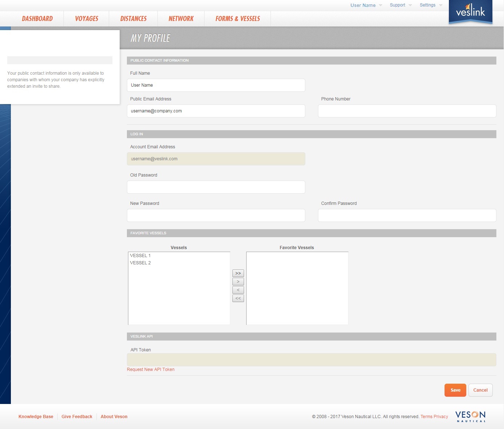Open the Knowledge Base link
Viewport: 504px width, 429px height.
(36, 416)
